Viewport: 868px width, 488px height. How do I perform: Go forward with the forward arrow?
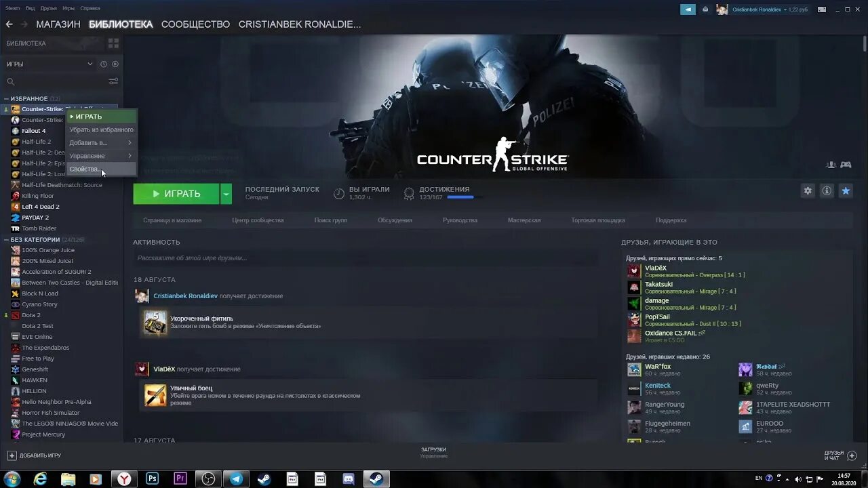pos(24,24)
